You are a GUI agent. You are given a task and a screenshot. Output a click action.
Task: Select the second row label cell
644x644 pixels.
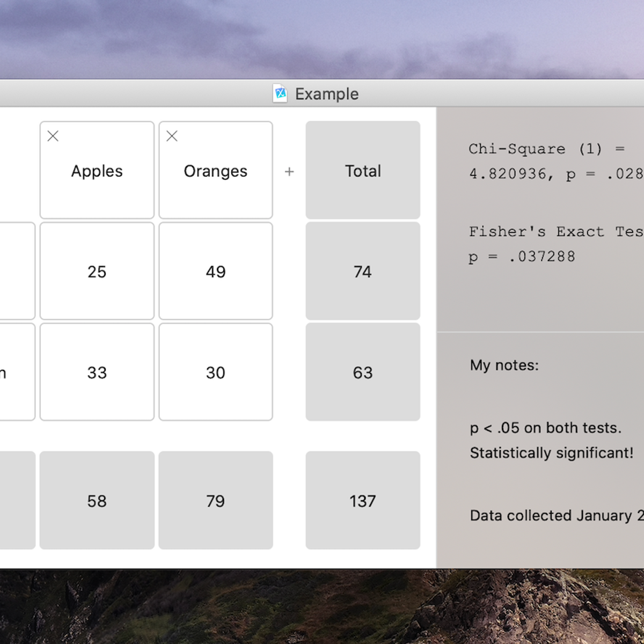click(17, 372)
